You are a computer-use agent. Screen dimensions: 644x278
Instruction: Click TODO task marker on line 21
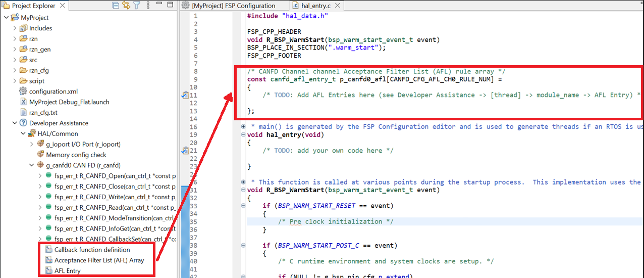[185, 151]
